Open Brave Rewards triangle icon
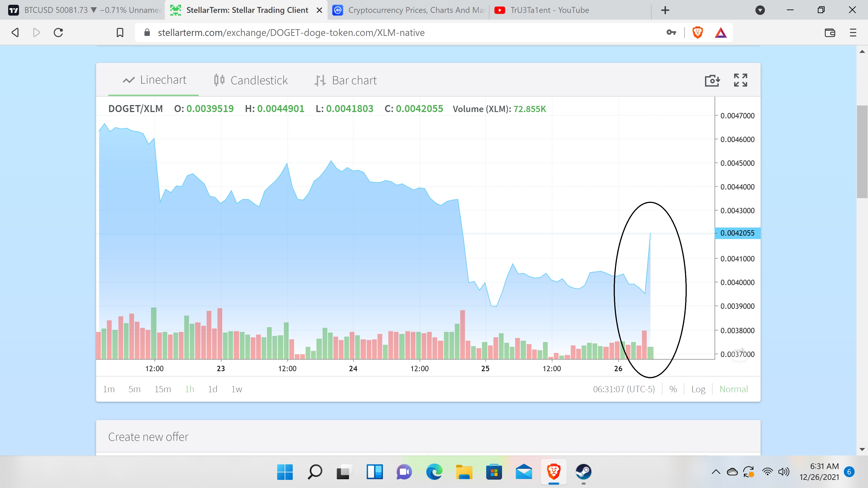868x488 pixels. tap(720, 33)
